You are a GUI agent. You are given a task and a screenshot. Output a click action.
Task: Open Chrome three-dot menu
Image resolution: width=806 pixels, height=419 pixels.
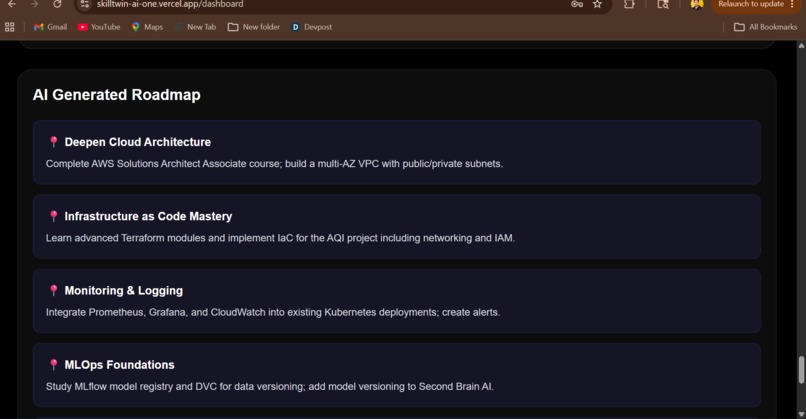pyautogui.click(x=793, y=4)
